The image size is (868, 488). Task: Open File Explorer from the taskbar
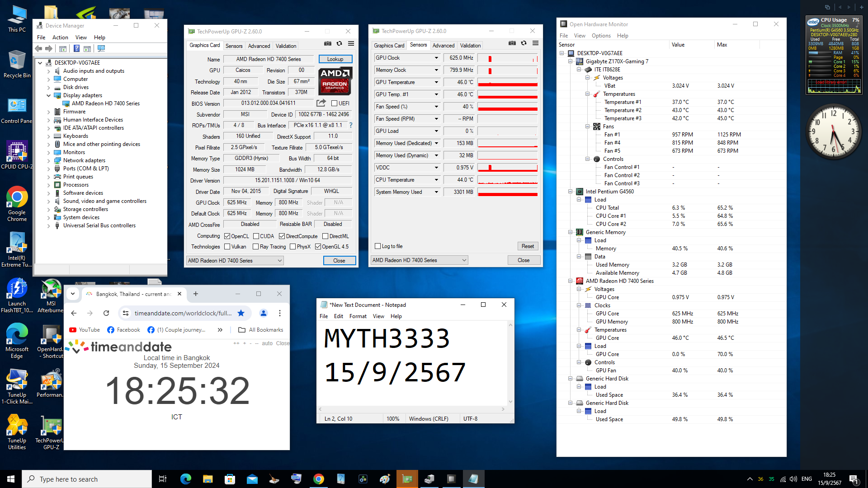pos(208,479)
